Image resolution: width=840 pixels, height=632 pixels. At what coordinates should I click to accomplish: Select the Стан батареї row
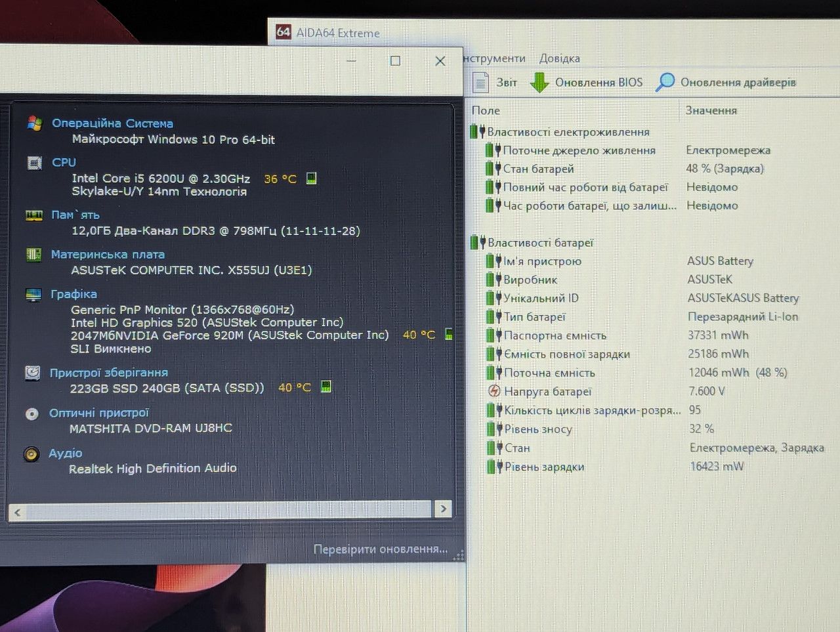point(654,169)
